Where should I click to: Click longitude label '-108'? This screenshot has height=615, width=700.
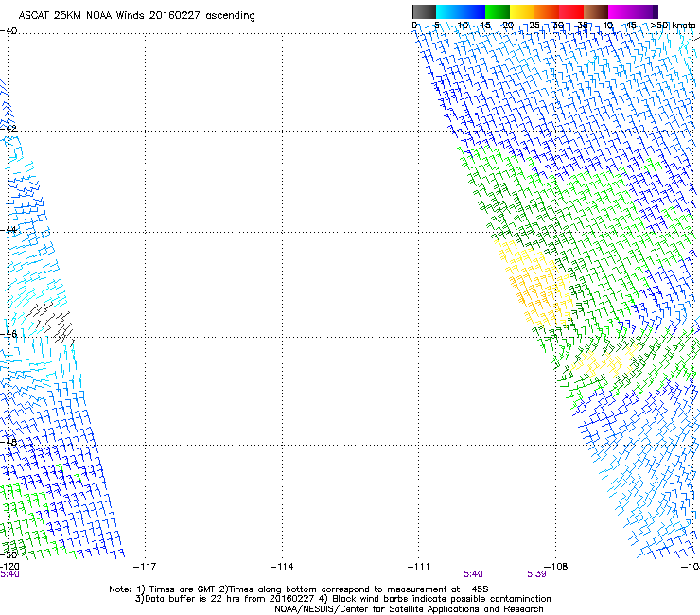pos(556,567)
